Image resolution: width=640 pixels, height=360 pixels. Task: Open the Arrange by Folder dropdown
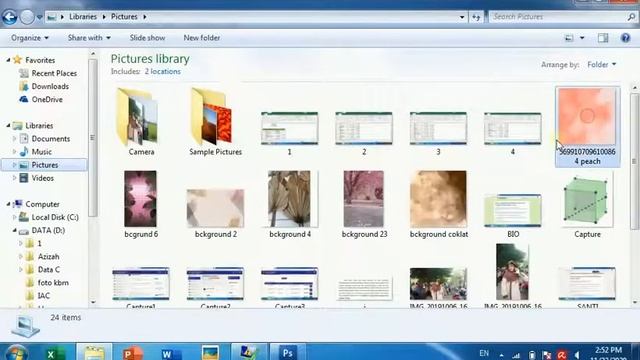click(x=602, y=65)
